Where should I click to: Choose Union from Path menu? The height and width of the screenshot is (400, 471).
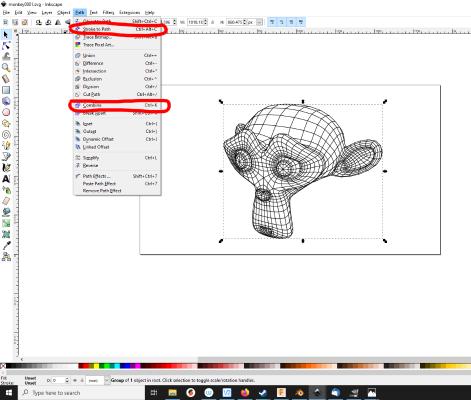[x=117, y=55]
